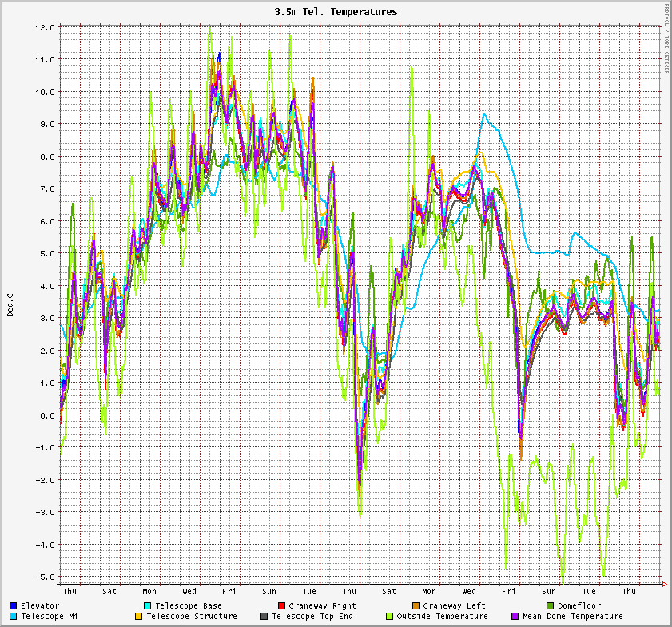Select the red Craneway Right swatch

click(281, 605)
